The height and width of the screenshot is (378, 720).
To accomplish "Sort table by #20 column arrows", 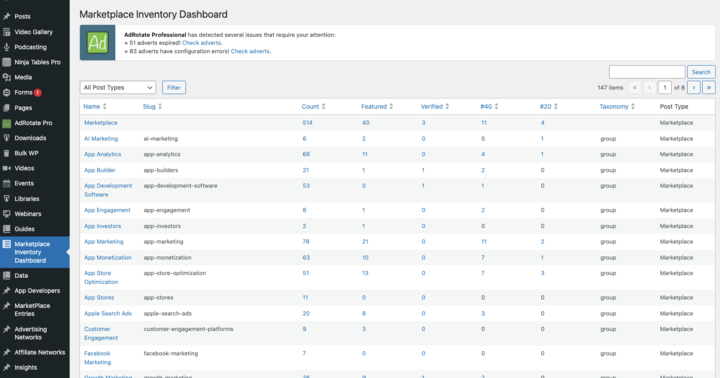I will tap(556, 107).
